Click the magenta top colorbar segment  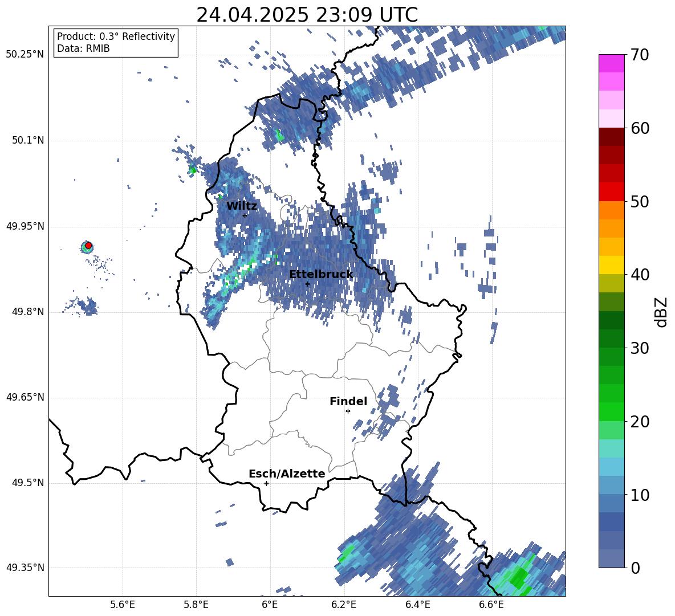click(611, 64)
